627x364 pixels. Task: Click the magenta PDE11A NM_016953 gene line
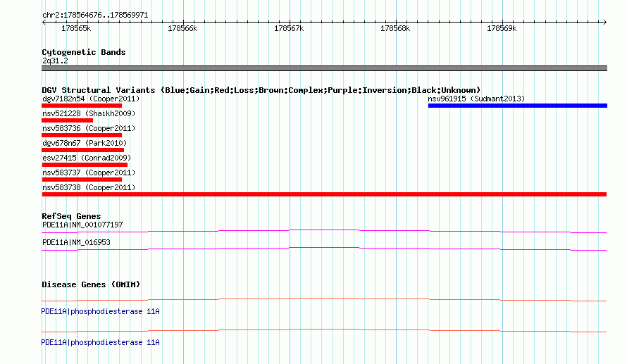pyautogui.click(x=324, y=249)
